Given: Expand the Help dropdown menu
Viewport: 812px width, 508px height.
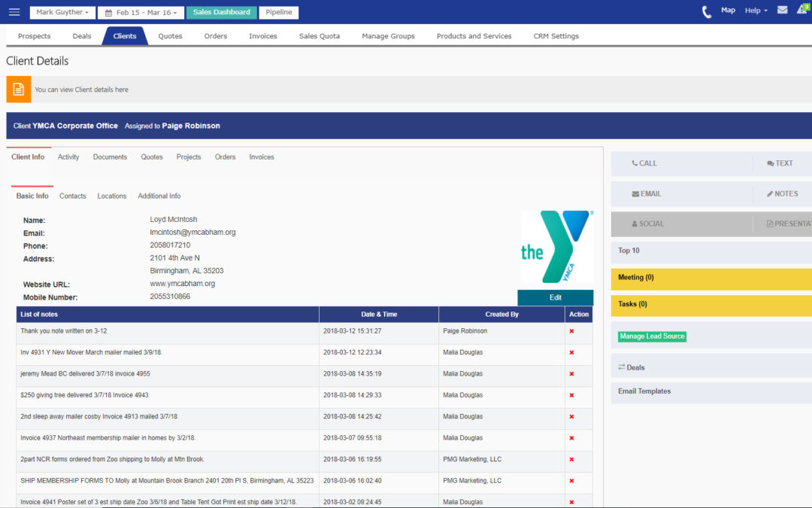Looking at the screenshot, I should click(x=756, y=11).
